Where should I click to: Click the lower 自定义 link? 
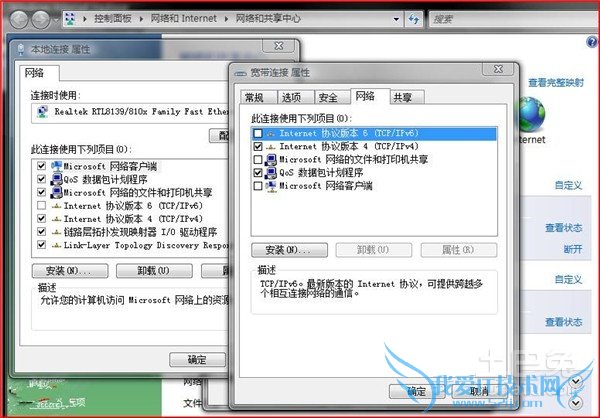[x=568, y=279]
